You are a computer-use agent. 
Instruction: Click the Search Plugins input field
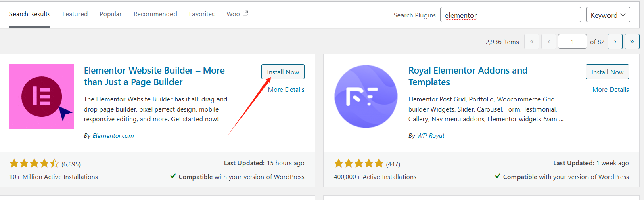[510, 15]
